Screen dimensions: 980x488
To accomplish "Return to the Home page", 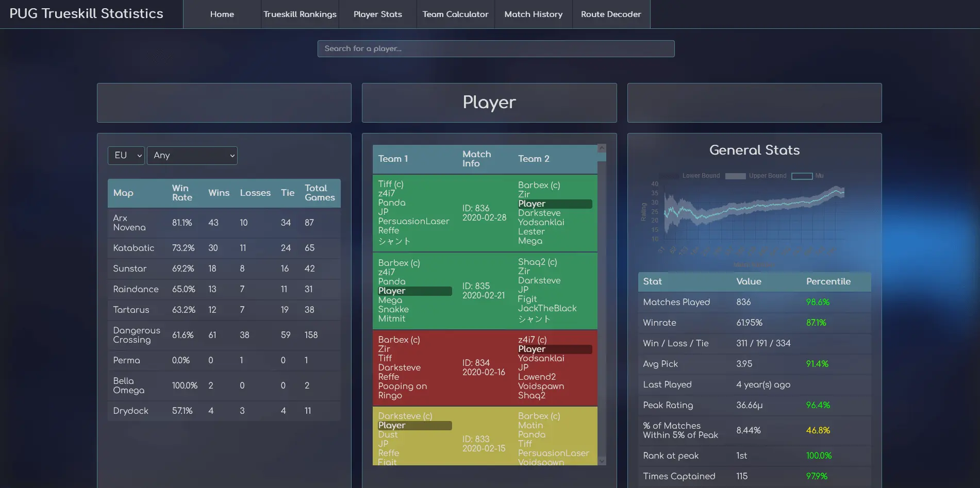I will click(222, 14).
